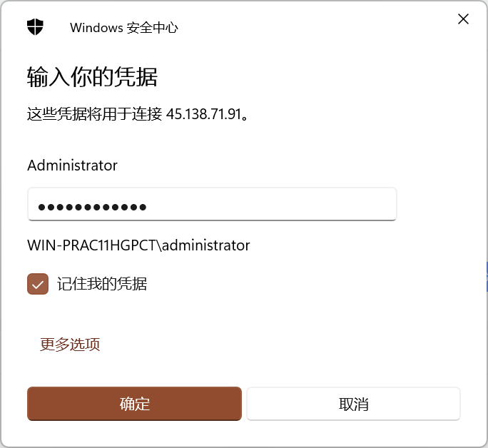The width and height of the screenshot is (488, 448).
Task: Click the 45.138.71.91 IP address text
Action: (203, 114)
